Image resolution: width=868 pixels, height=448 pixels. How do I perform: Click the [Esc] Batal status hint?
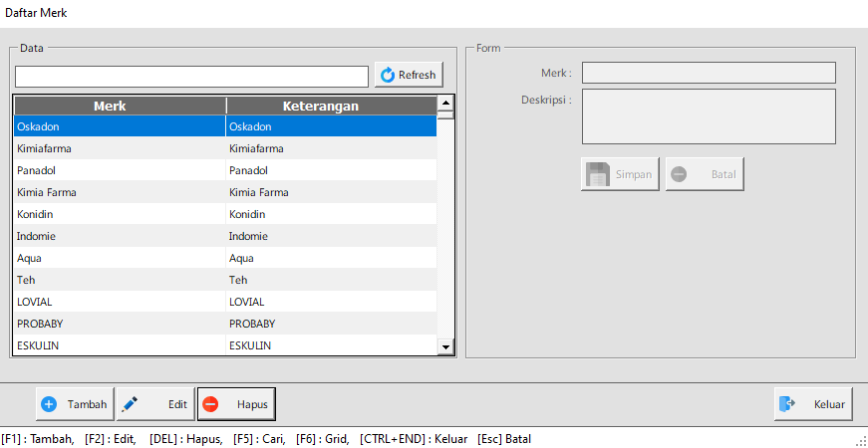click(504, 440)
